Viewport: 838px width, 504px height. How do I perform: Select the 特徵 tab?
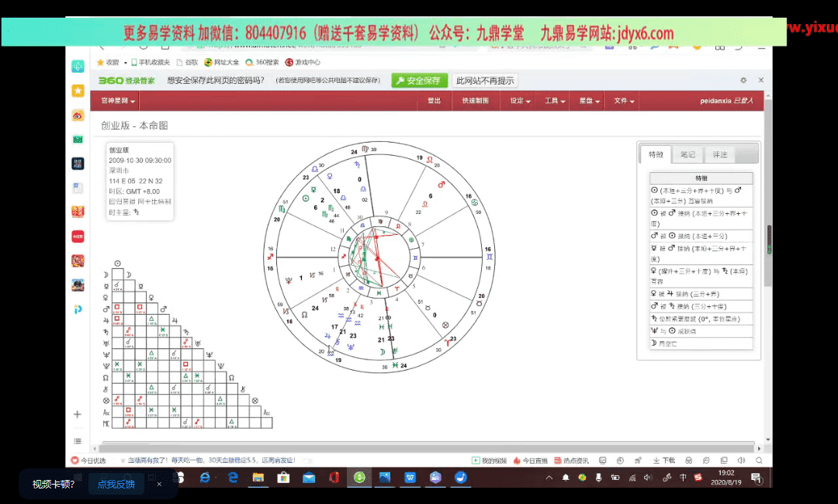pyautogui.click(x=656, y=154)
